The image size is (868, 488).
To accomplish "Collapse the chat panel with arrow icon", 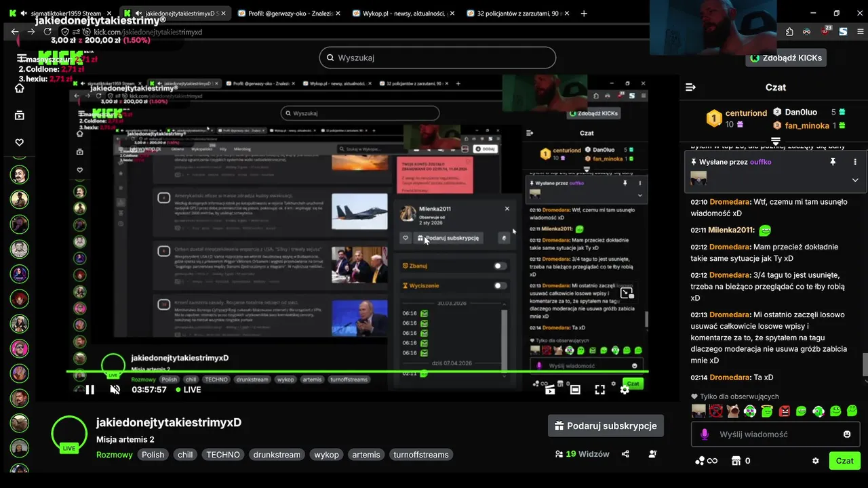I will coord(690,87).
